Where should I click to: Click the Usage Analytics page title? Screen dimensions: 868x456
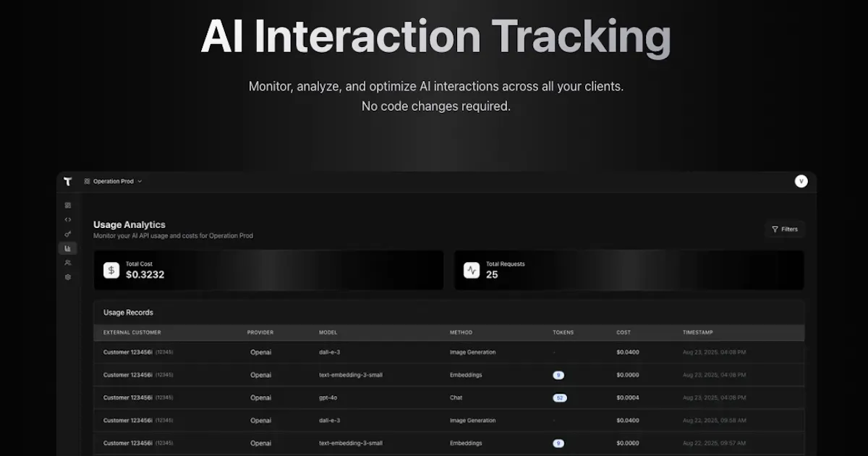[129, 225]
